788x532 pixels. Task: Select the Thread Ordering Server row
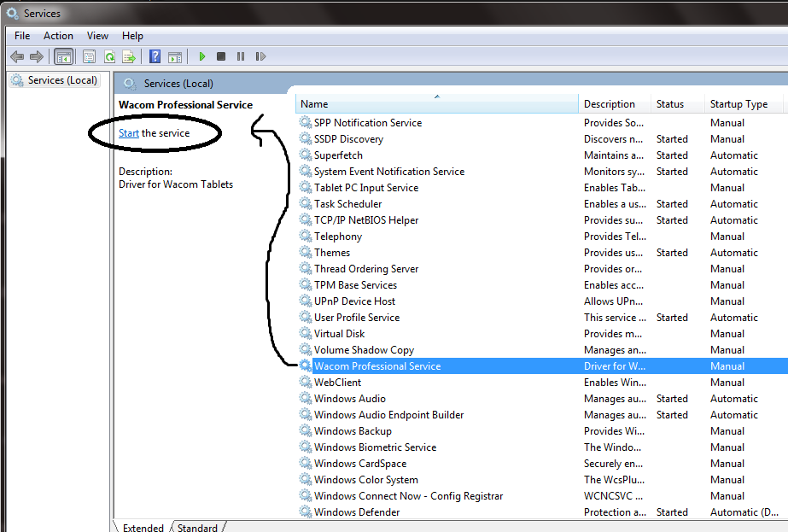[x=542, y=268]
